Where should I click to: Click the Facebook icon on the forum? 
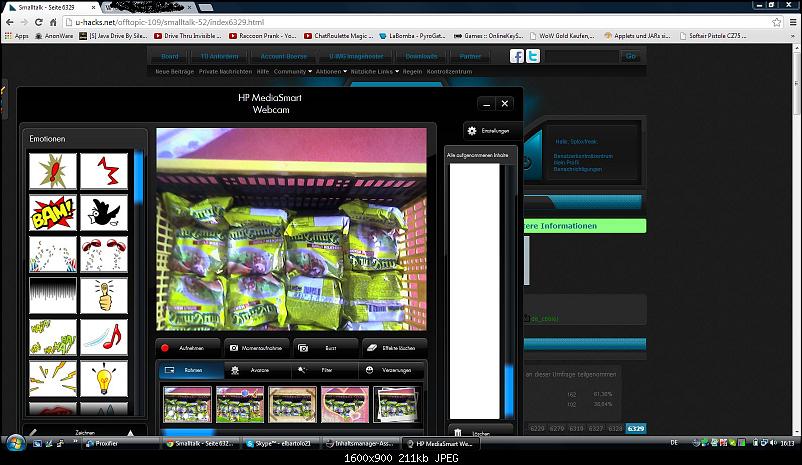(x=518, y=56)
